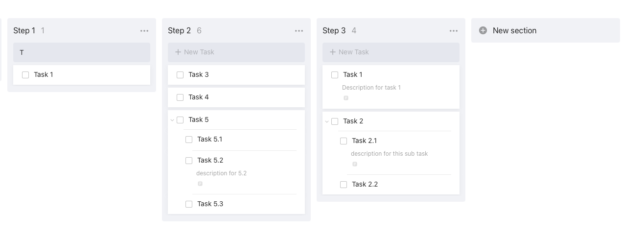The height and width of the screenshot is (237, 644).
Task: Open the Step 3 section options menu
Action: [454, 30]
